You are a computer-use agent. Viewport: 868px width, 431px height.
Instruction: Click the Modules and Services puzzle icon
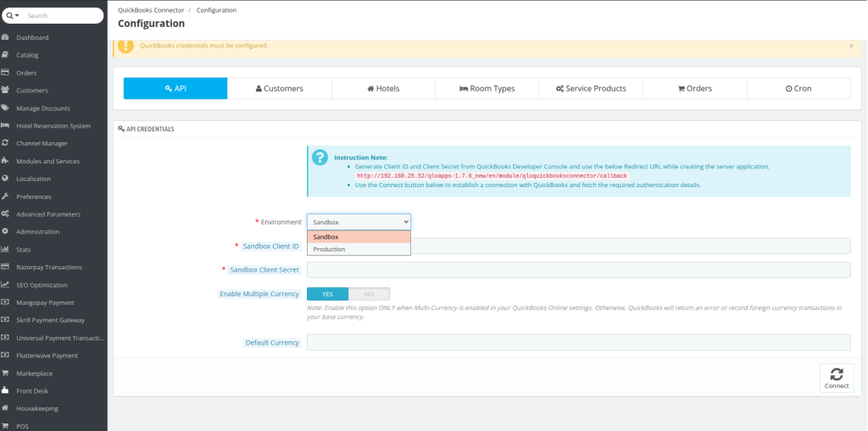click(5, 161)
